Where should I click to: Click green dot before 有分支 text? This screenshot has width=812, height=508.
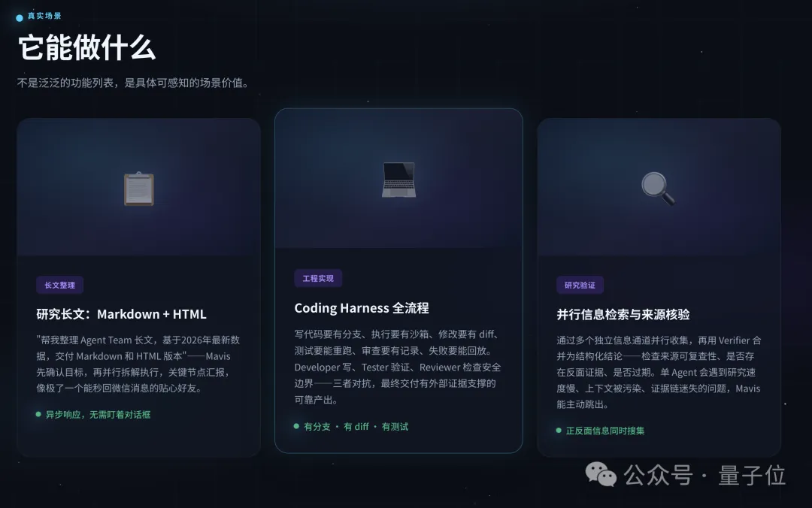[x=296, y=426]
